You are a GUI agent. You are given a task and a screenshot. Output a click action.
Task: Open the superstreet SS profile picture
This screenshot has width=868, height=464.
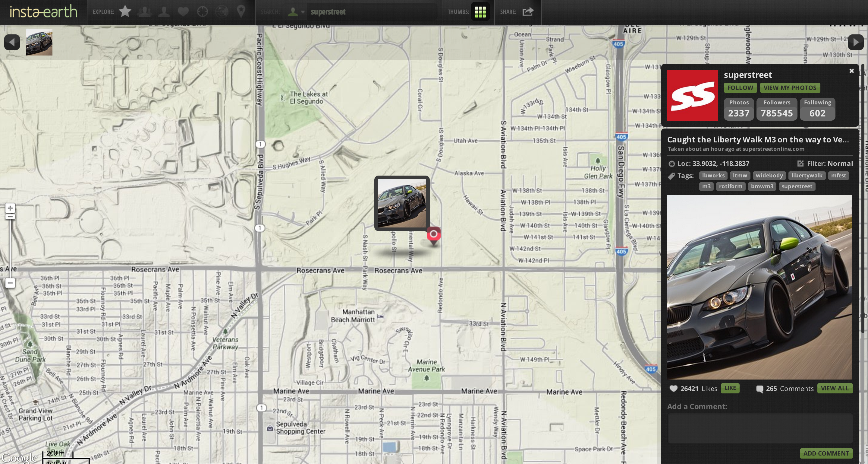693,95
